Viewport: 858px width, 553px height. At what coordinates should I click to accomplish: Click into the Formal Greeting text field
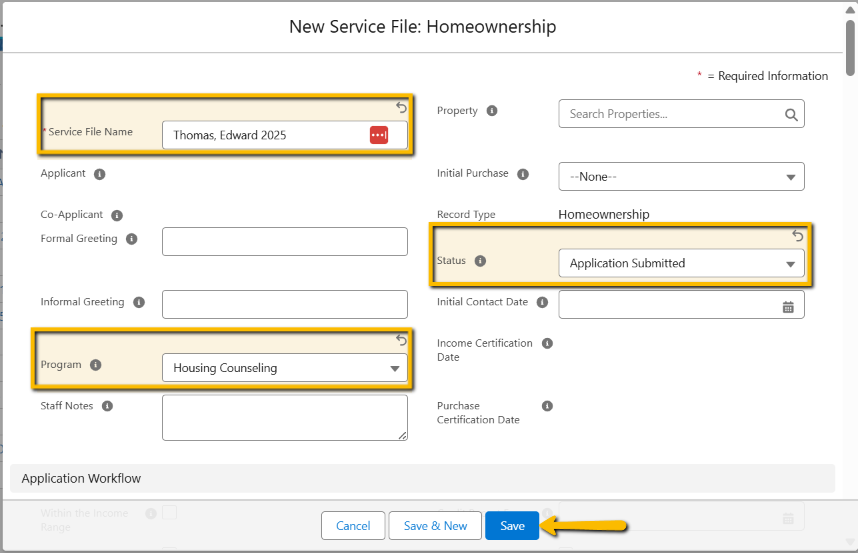coord(285,242)
